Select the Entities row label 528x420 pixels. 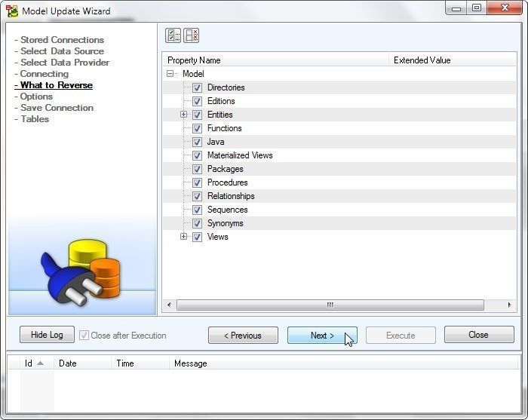click(x=220, y=115)
